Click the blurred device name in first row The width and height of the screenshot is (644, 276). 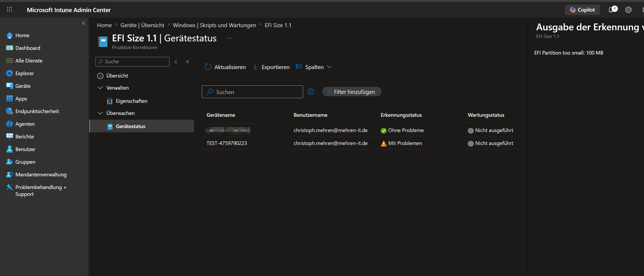(x=228, y=130)
